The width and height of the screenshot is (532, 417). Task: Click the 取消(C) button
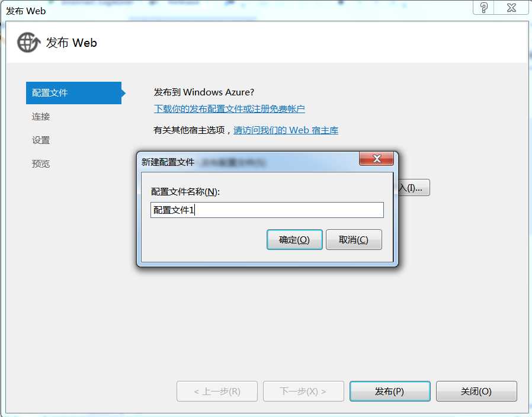click(x=354, y=239)
